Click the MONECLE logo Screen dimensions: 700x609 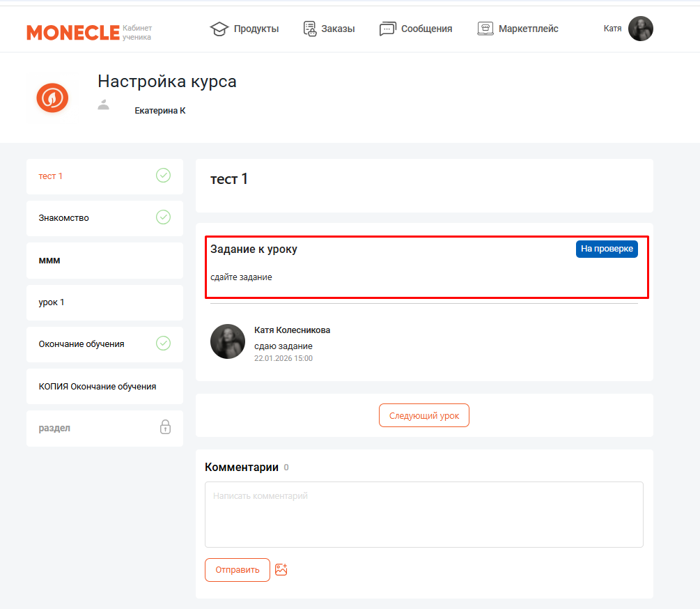72,32
